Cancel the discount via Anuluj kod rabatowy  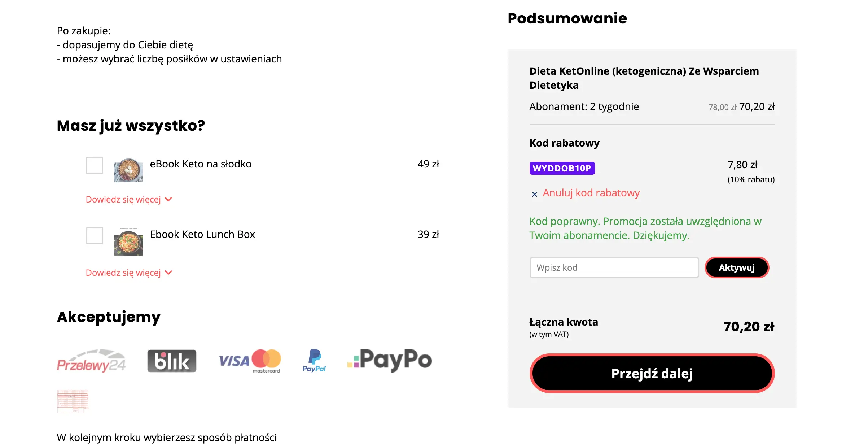point(591,193)
